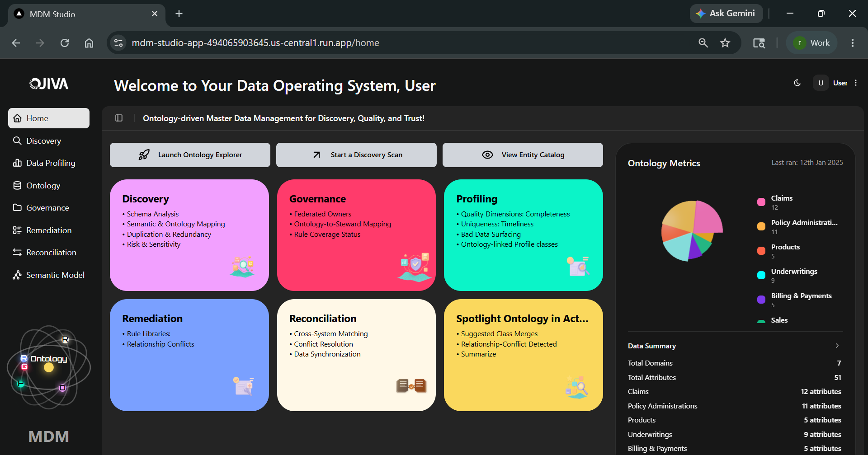Select the cyan Underwritings legend swatch
This screenshot has height=455, width=868.
[x=761, y=275]
